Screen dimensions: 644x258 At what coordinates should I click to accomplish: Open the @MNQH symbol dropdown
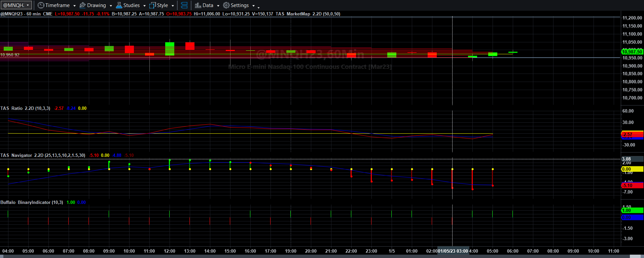pyautogui.click(x=16, y=5)
